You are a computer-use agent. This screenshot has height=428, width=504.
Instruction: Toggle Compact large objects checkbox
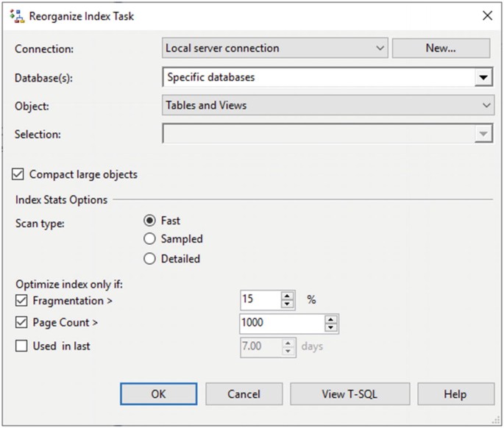19,175
